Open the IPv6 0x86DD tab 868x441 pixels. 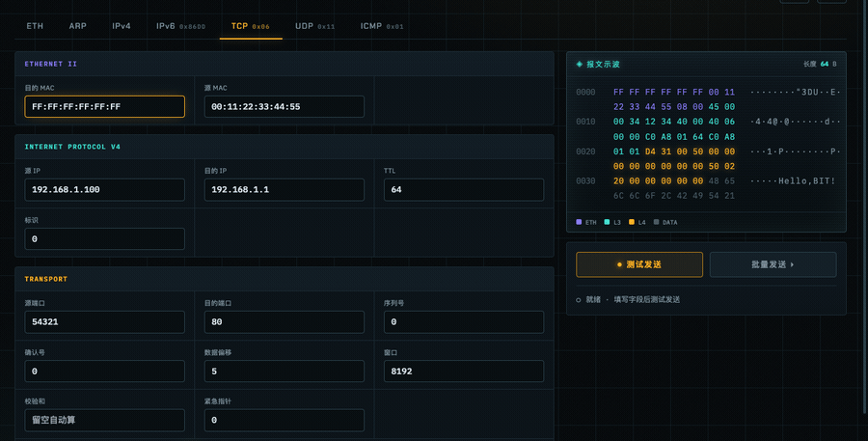point(180,26)
